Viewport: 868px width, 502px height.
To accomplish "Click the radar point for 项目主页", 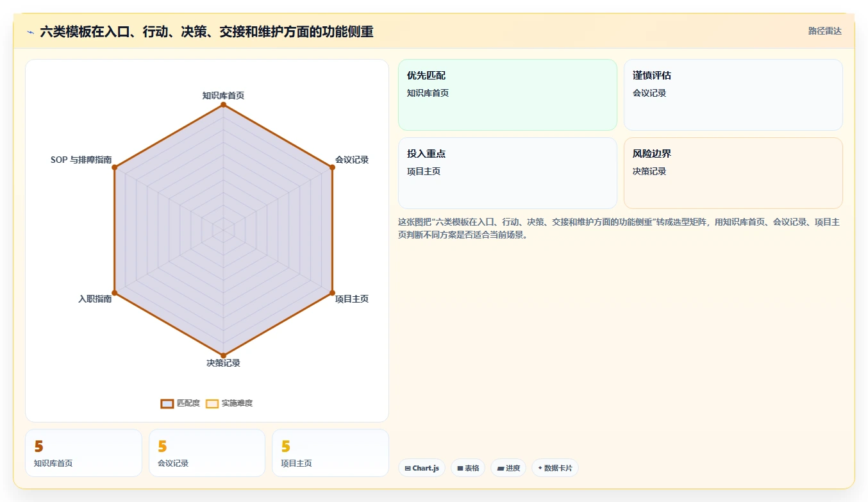I will 332,293.
